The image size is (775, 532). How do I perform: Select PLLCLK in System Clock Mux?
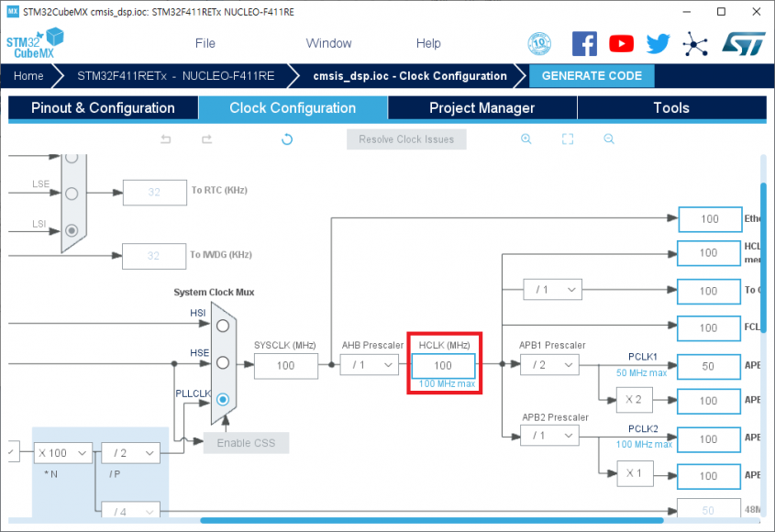click(223, 399)
